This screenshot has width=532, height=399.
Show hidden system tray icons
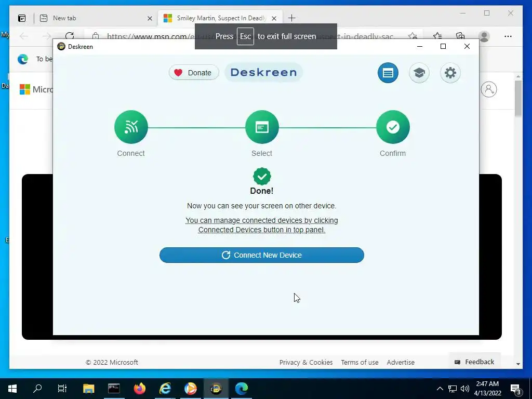click(x=440, y=389)
